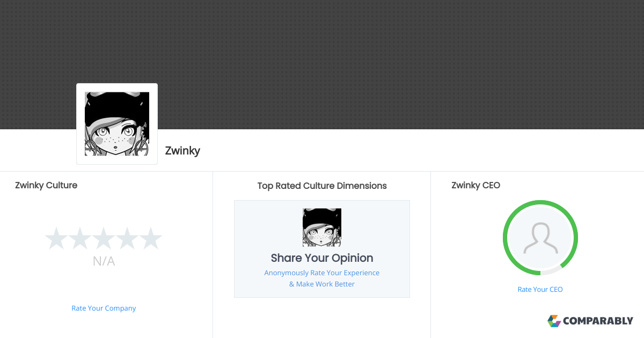Open the Rate Your CEO link
Screen dimensions: 644x338
(x=540, y=290)
